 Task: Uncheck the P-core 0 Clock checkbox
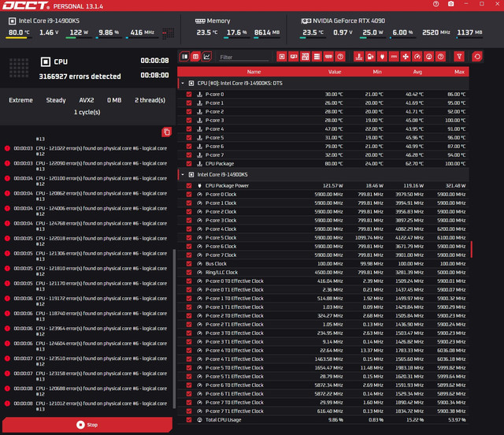pos(189,195)
